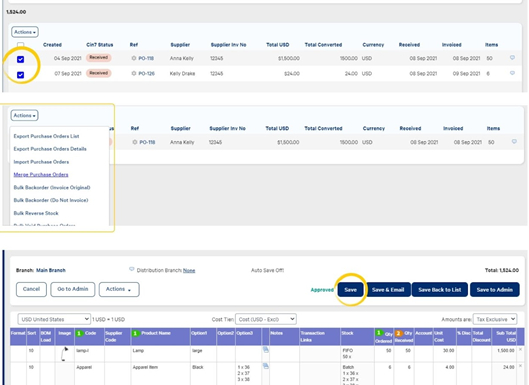The image size is (529, 385).
Task: Click the Save button
Action: tap(351, 290)
